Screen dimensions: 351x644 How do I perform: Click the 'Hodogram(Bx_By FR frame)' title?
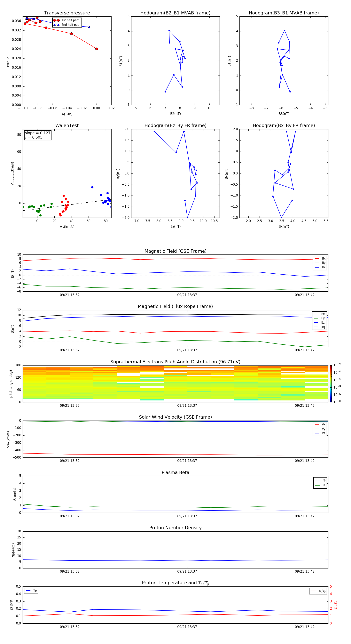tap(284, 125)
